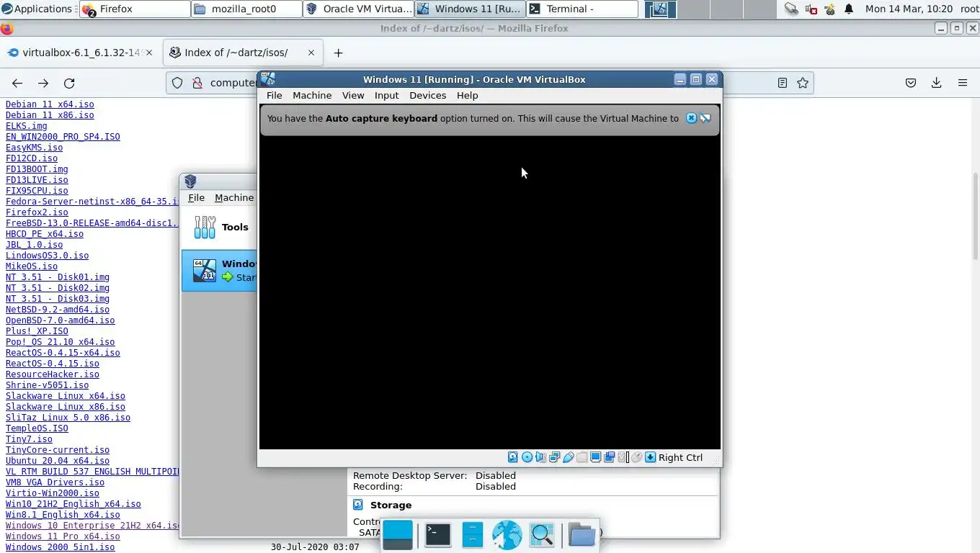Click the recording status icon in VM statusbar

[x=609, y=457]
